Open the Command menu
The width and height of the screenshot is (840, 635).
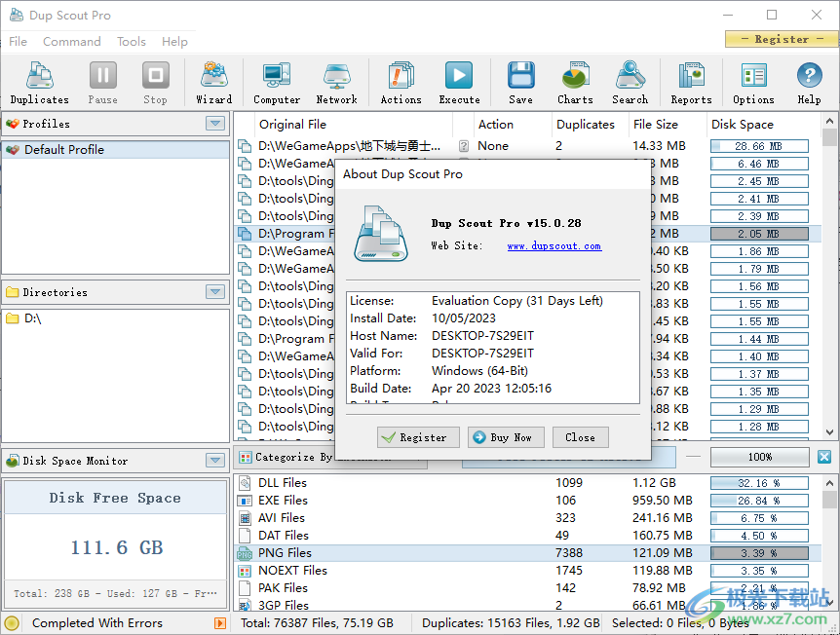[72, 41]
